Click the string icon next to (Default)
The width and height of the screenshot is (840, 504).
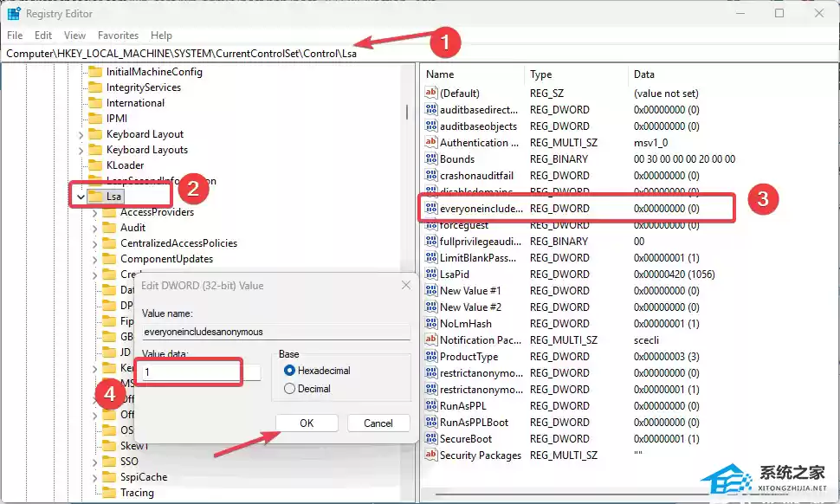click(430, 94)
